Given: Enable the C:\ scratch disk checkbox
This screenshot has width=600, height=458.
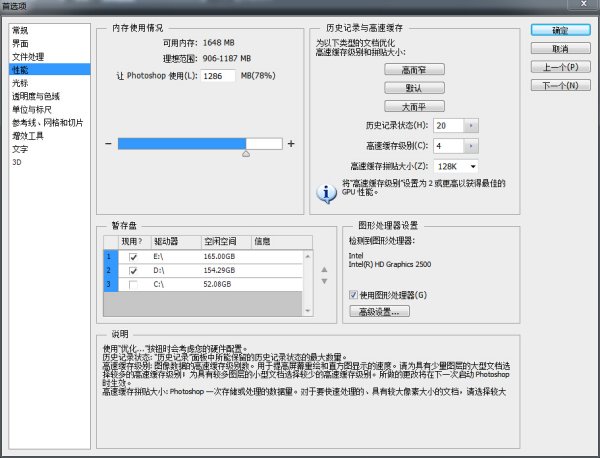Looking at the screenshot, I should (133, 284).
